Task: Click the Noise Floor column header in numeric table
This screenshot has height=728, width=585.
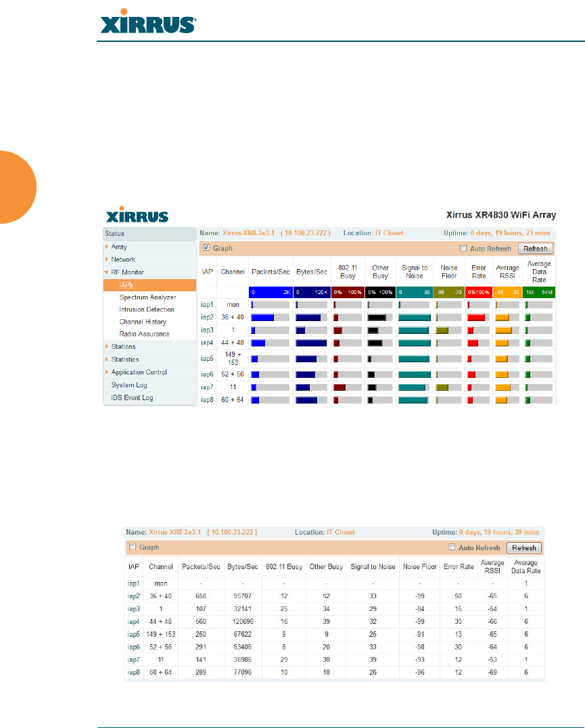Action: coord(419,567)
